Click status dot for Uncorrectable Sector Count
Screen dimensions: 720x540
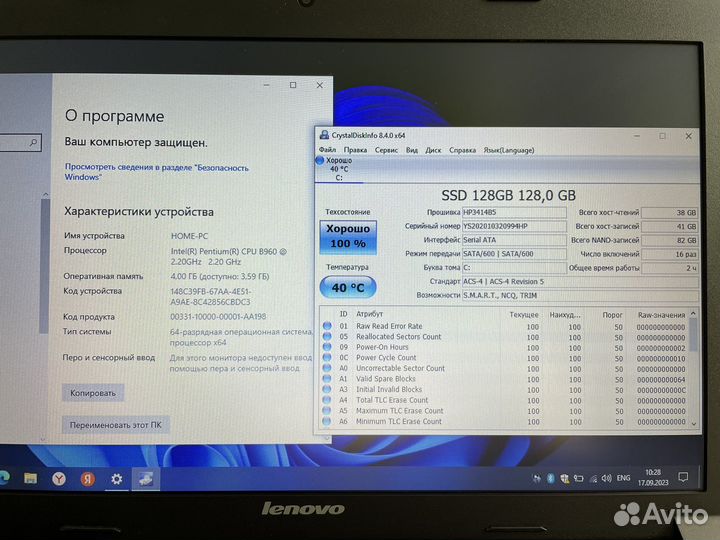point(327,368)
